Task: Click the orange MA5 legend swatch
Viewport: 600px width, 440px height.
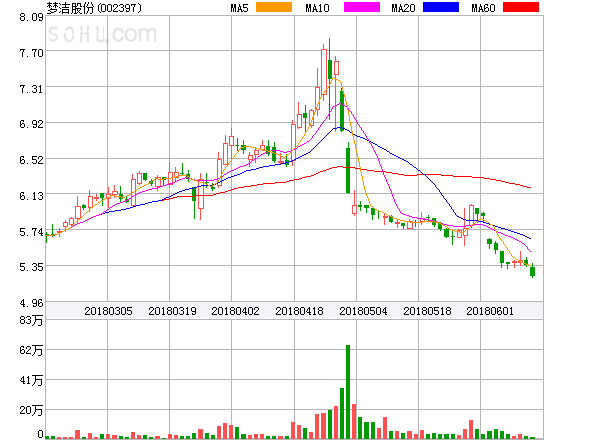Action: (274, 7)
